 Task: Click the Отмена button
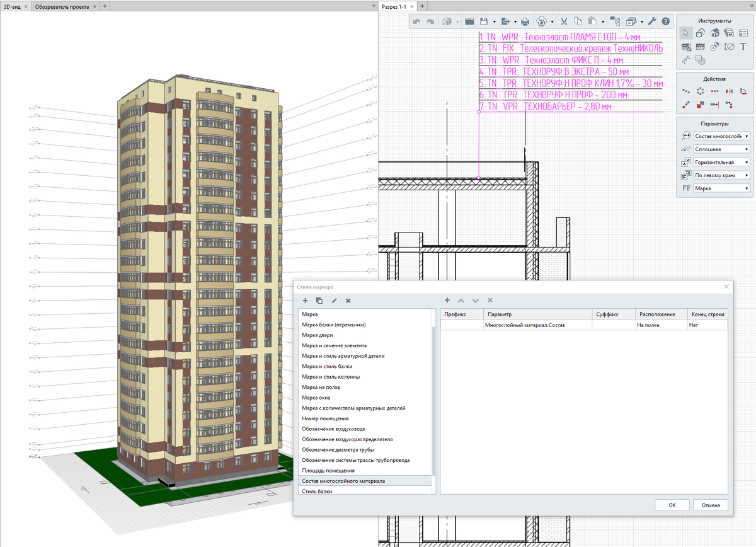pyautogui.click(x=711, y=505)
